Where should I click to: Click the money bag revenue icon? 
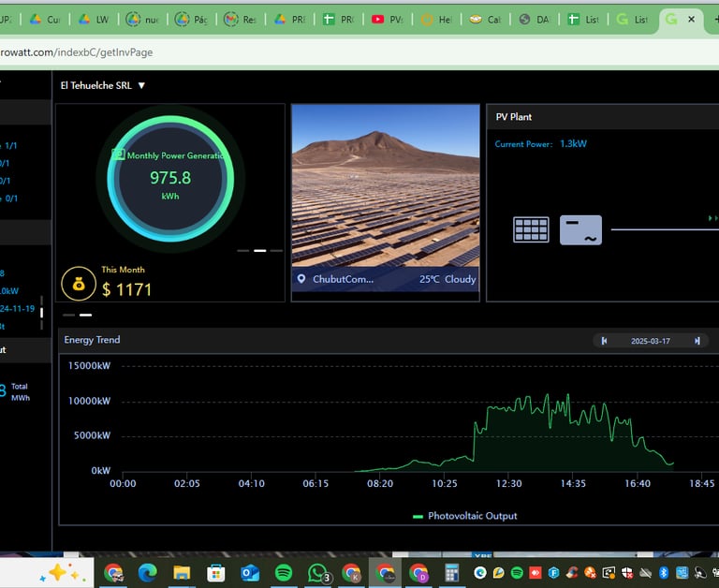click(78, 283)
